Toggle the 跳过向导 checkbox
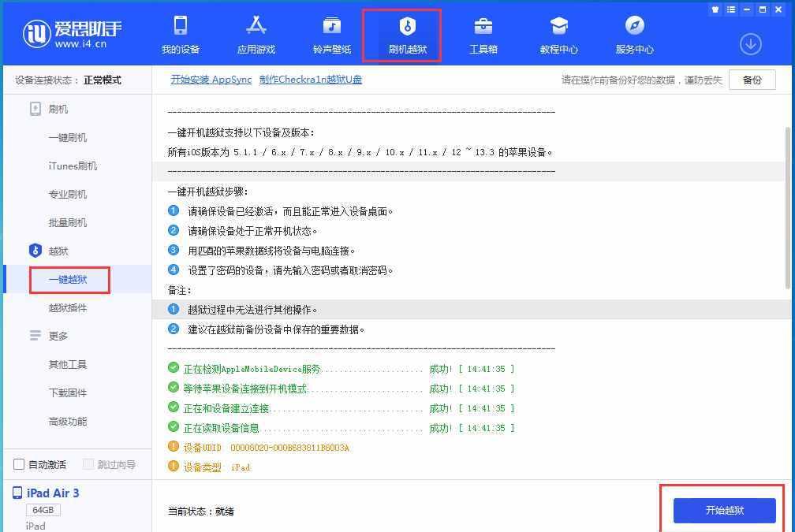 88,465
